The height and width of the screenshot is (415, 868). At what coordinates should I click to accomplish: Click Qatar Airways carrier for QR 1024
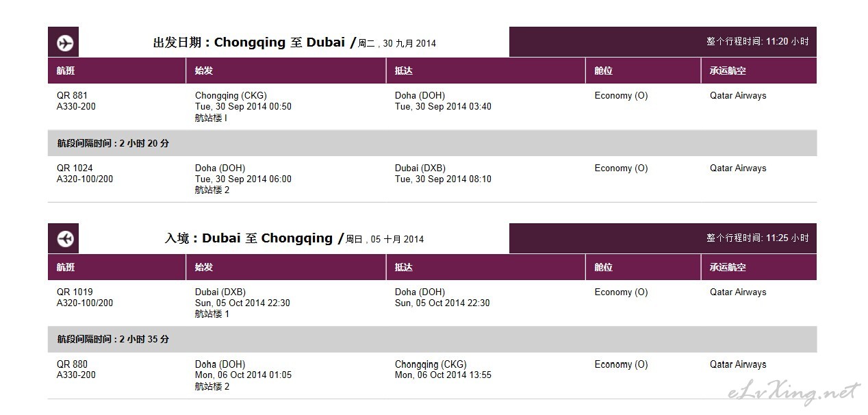pyautogui.click(x=738, y=168)
